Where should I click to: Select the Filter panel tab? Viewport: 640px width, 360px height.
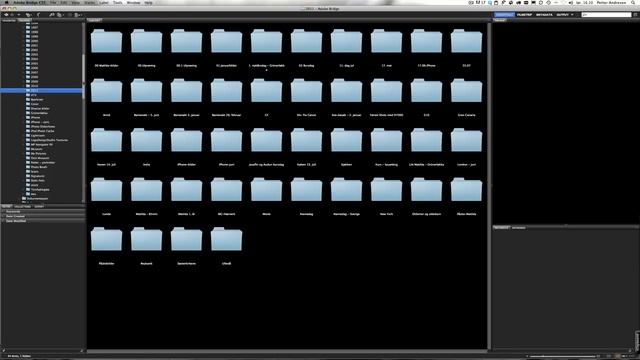7,207
